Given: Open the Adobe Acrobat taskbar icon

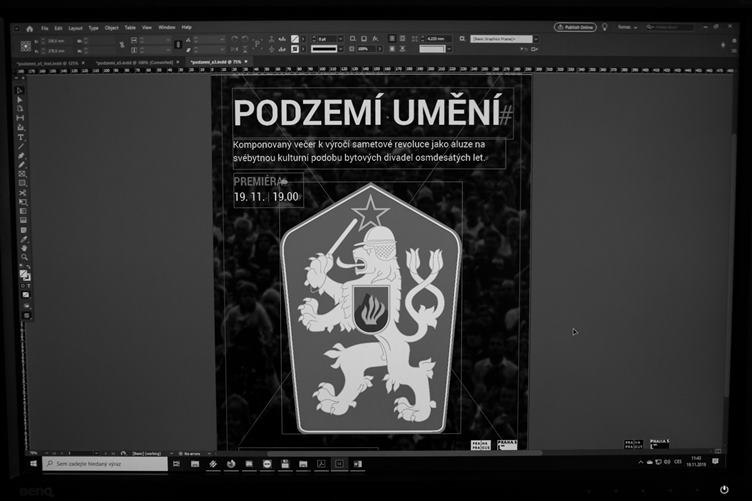Looking at the screenshot, I should pyautogui.click(x=321, y=464).
